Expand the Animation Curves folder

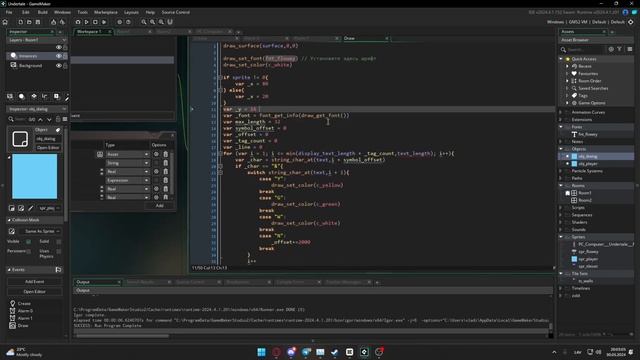[x=561, y=112]
